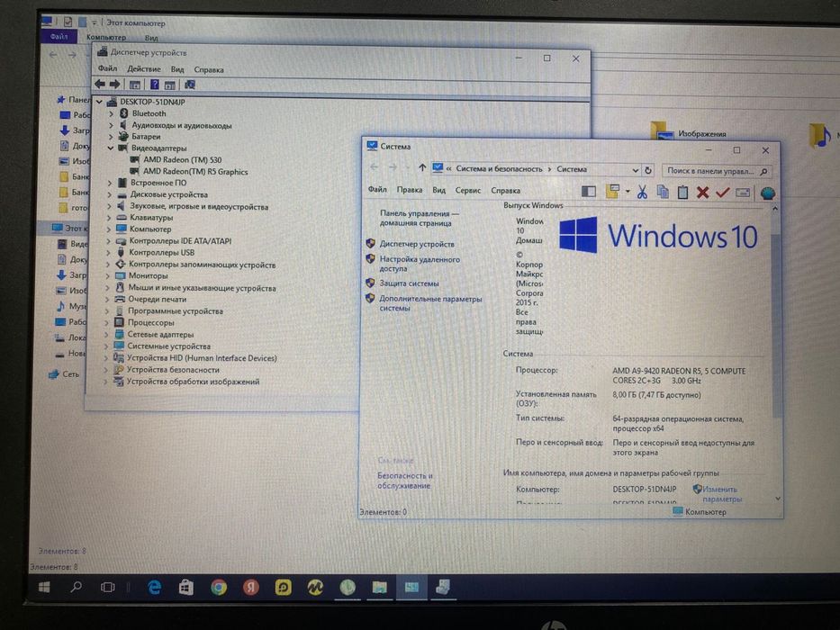Select Мониторы in device tree
This screenshot has height=630, width=840.
[148, 276]
